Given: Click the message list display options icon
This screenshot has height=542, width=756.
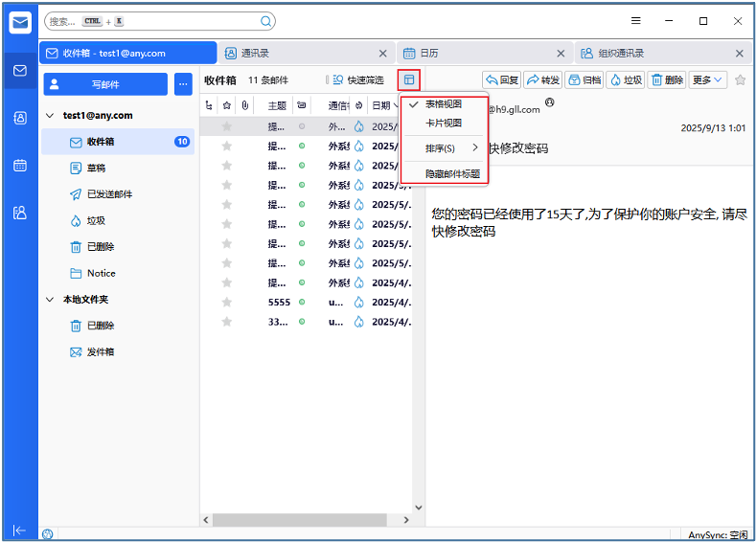Looking at the screenshot, I should (x=409, y=80).
